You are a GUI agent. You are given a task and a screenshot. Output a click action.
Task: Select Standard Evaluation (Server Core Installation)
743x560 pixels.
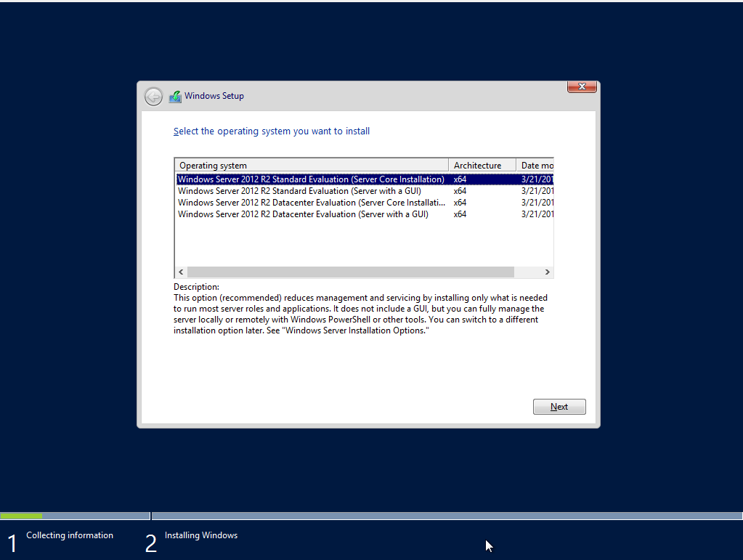click(365, 179)
